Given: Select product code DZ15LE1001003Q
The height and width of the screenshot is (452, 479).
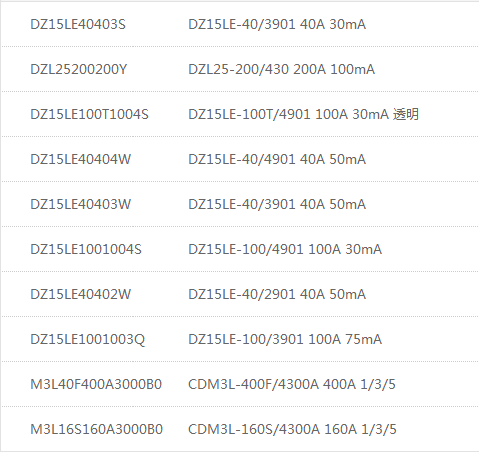Looking at the screenshot, I should pyautogui.click(x=88, y=339).
